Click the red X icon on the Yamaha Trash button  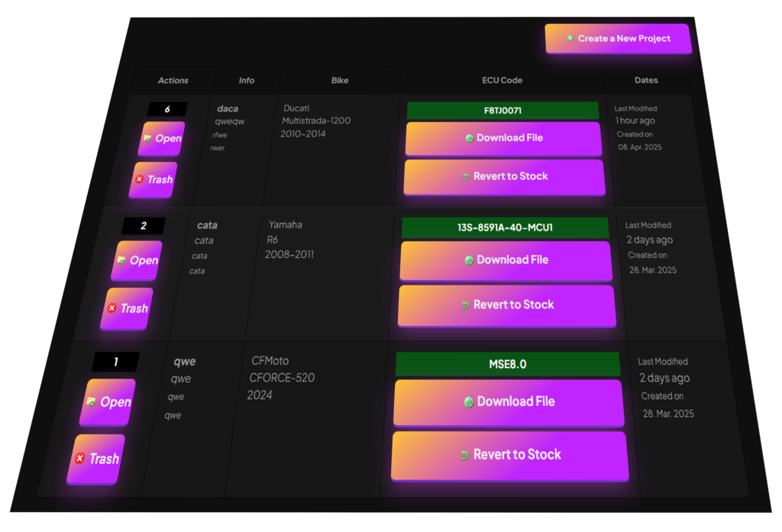click(111, 308)
